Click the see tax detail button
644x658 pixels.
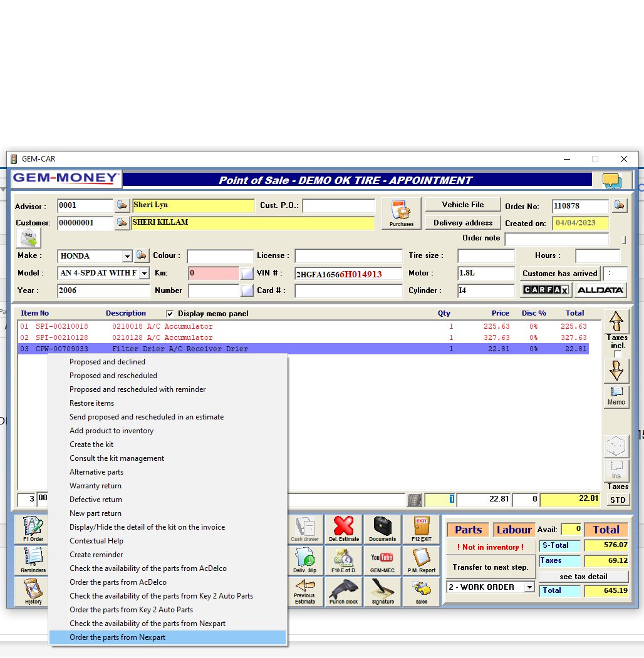coord(583,577)
